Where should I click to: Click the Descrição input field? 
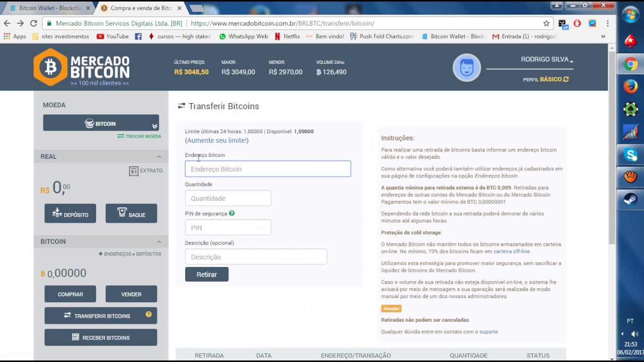pyautogui.click(x=256, y=257)
